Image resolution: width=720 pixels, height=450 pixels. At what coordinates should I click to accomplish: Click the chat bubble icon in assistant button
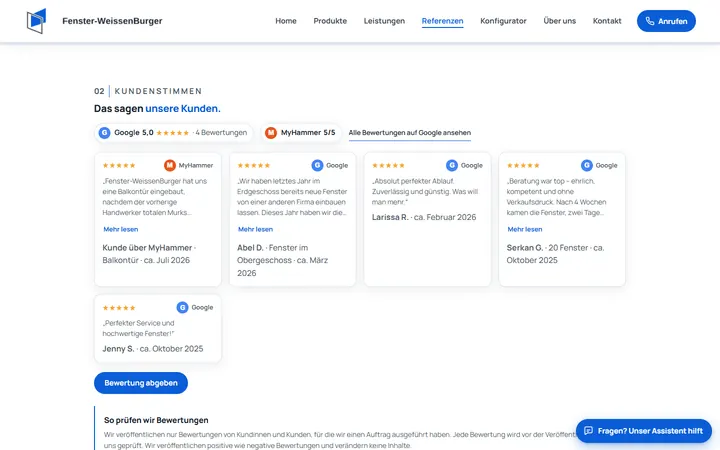point(588,431)
